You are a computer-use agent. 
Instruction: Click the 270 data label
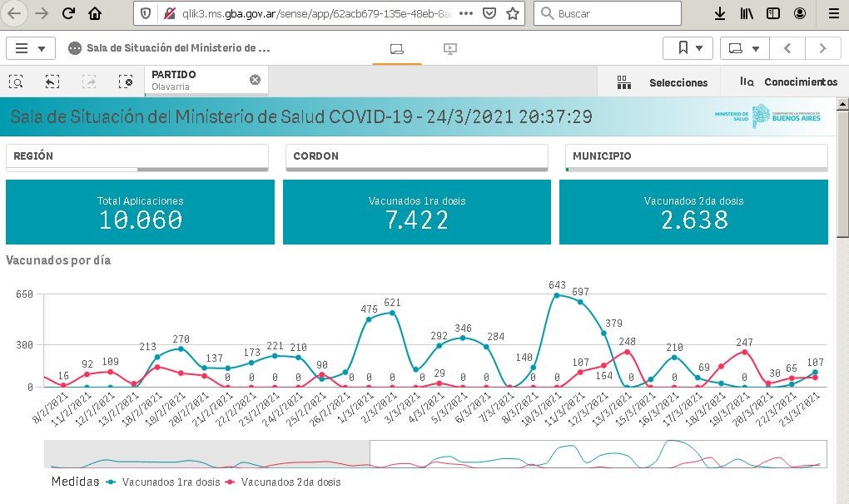tap(181, 339)
